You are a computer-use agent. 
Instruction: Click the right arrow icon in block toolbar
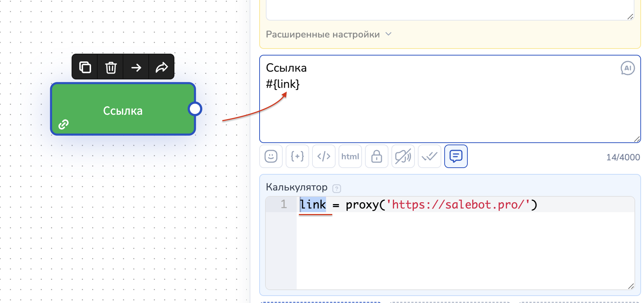136,67
